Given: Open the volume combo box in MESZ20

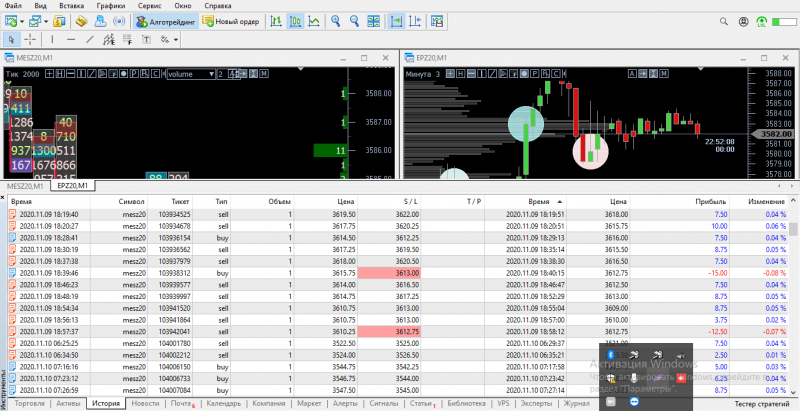Looking at the screenshot, I should pyautogui.click(x=191, y=74).
